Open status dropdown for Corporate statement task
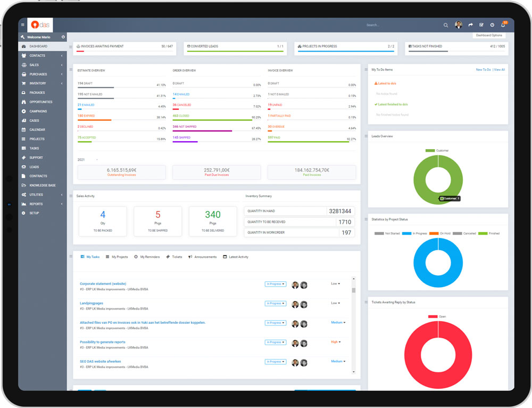Image resolution: width=532 pixels, height=408 pixels. point(276,284)
